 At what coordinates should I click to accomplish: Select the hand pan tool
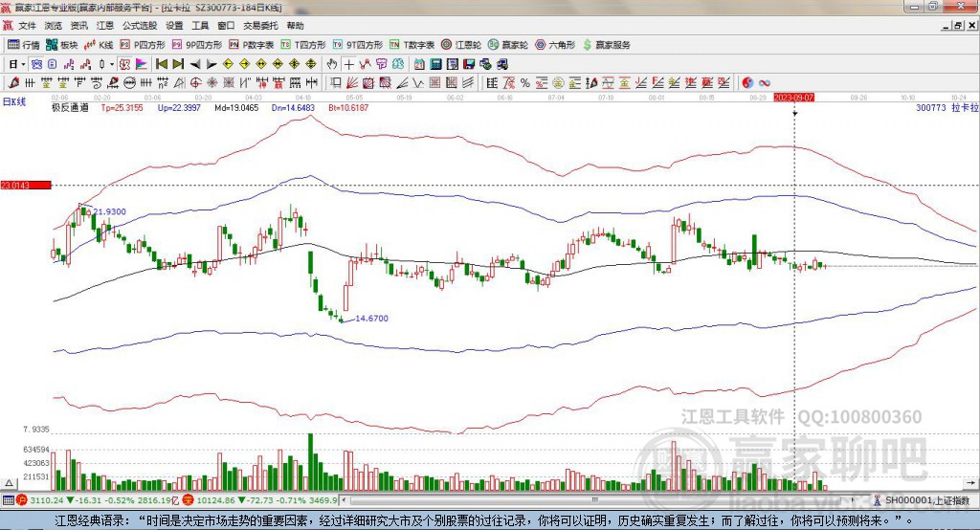(x=332, y=64)
